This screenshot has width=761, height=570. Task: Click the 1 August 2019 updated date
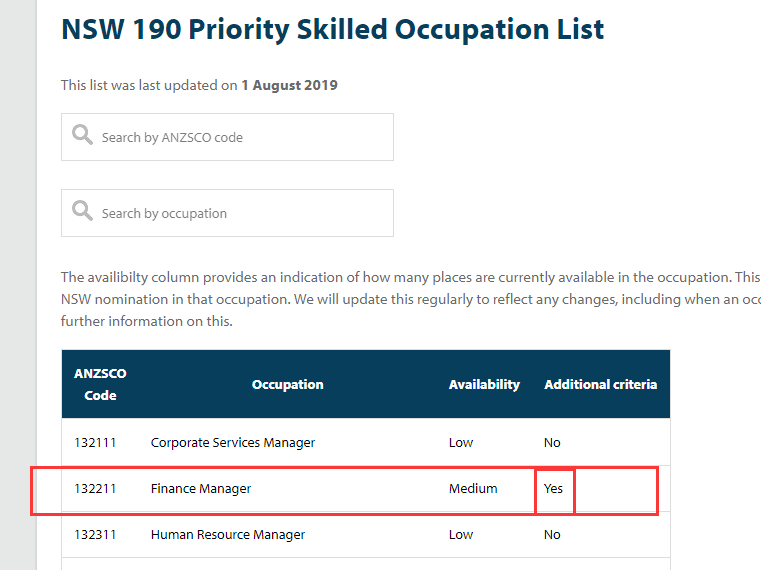click(x=289, y=85)
